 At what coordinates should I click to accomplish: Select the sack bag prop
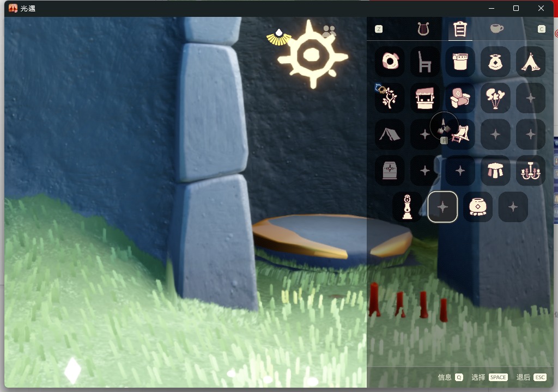click(x=495, y=62)
